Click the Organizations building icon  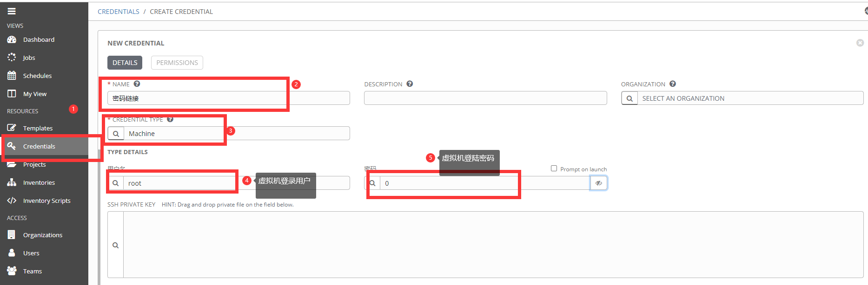click(x=12, y=235)
